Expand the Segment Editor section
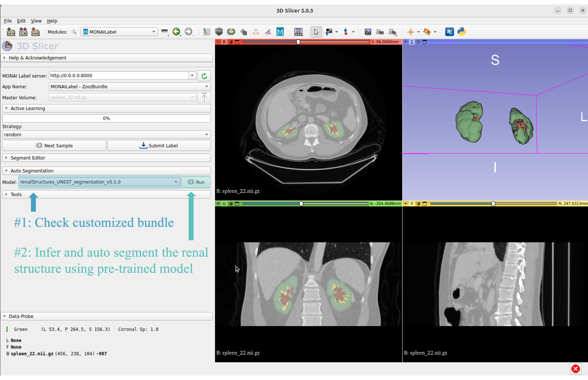588x380 pixels. (x=106, y=158)
